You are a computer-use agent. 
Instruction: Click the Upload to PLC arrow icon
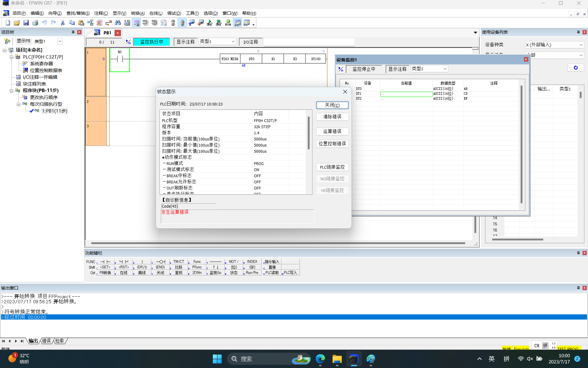pos(191,23)
